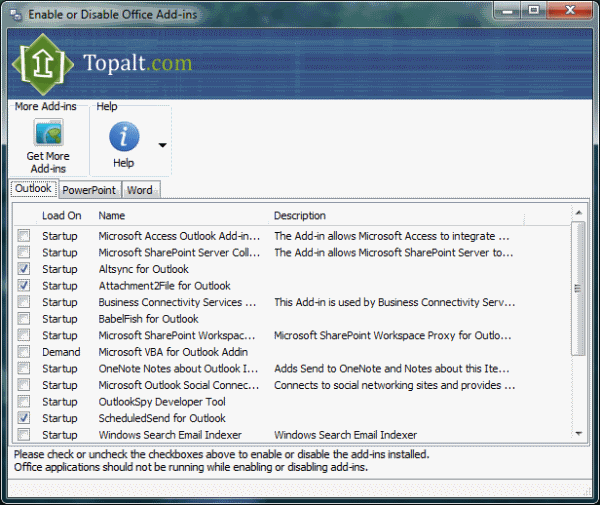The image size is (600, 505).
Task: Click the 'Demand' load-on value
Action: [61, 352]
